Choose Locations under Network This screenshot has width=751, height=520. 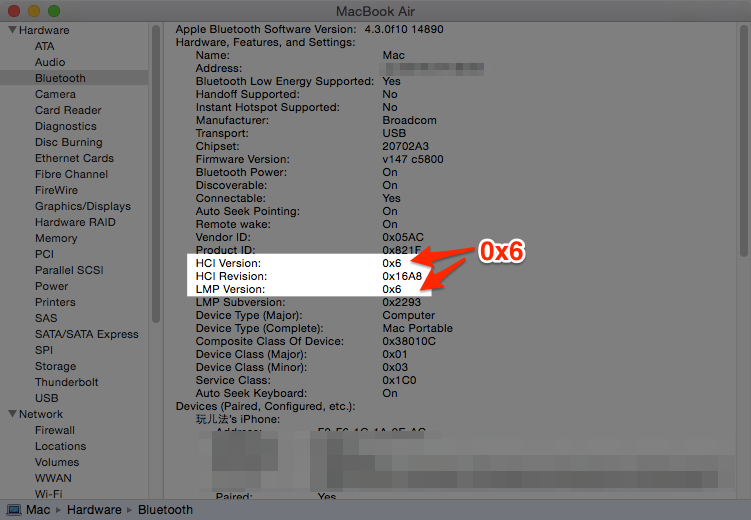pyautogui.click(x=60, y=446)
